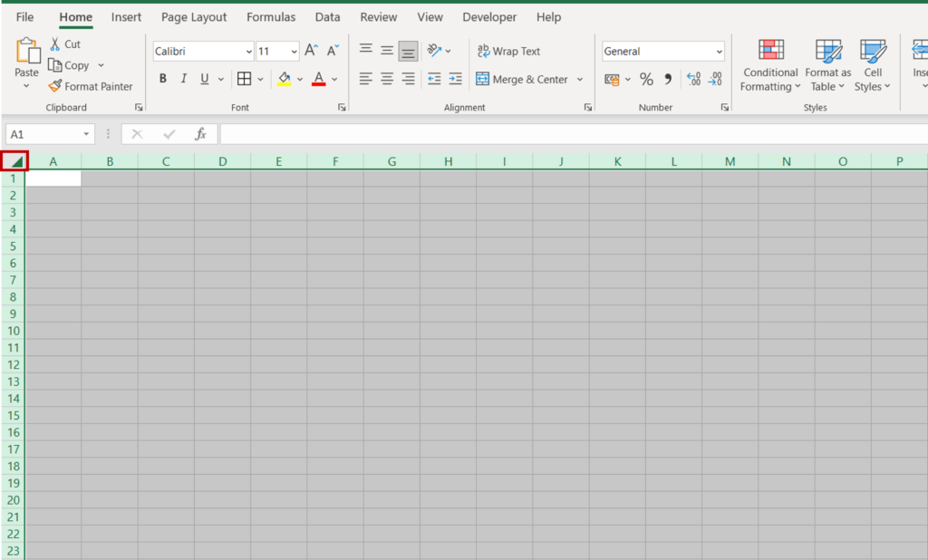Toggle Italic formatting
The height and width of the screenshot is (560, 928).
tap(183, 79)
